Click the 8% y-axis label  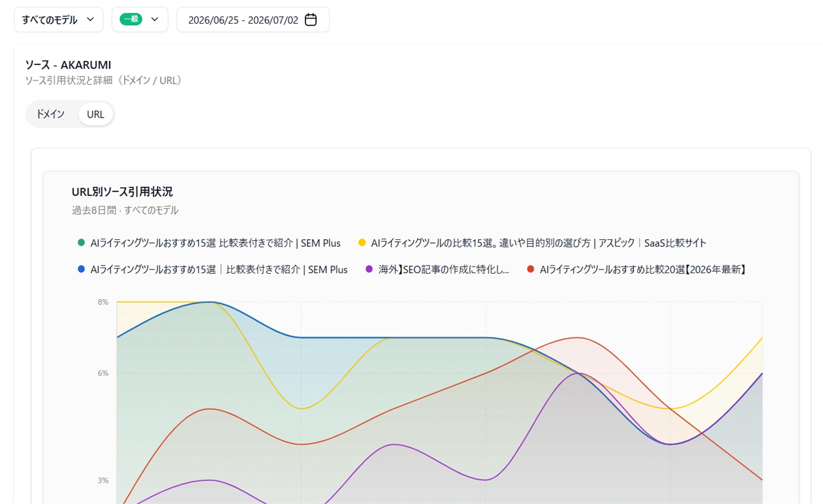(x=103, y=302)
